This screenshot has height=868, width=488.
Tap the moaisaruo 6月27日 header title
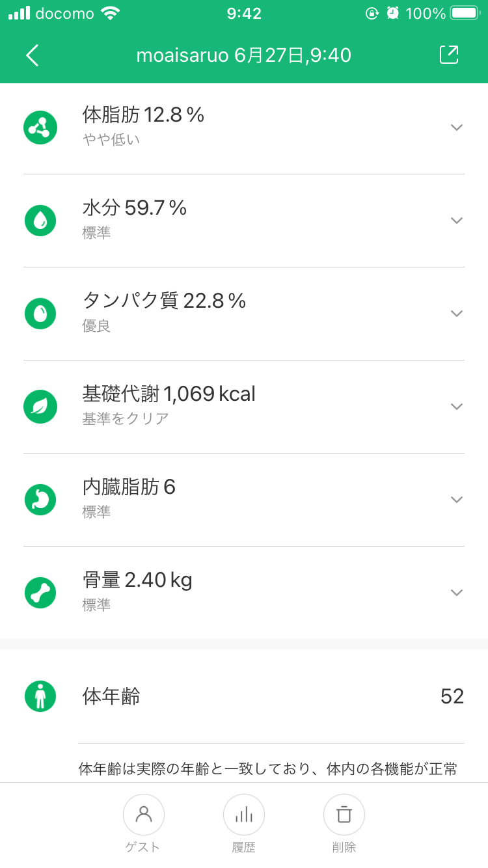(x=243, y=55)
